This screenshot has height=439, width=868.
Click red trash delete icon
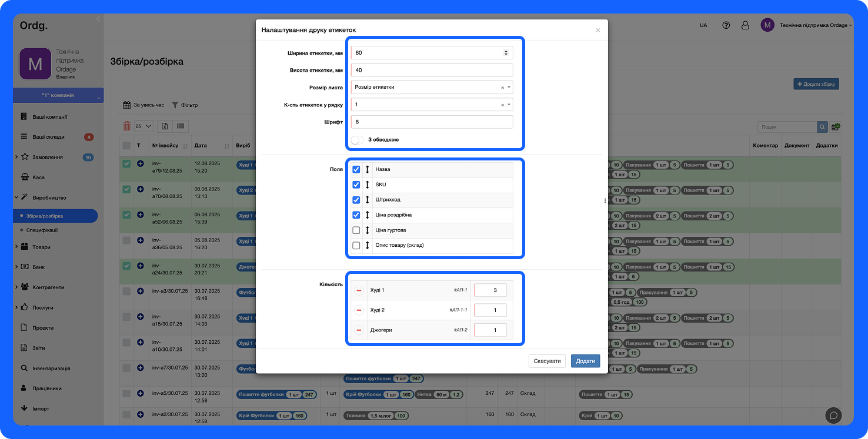tap(127, 126)
